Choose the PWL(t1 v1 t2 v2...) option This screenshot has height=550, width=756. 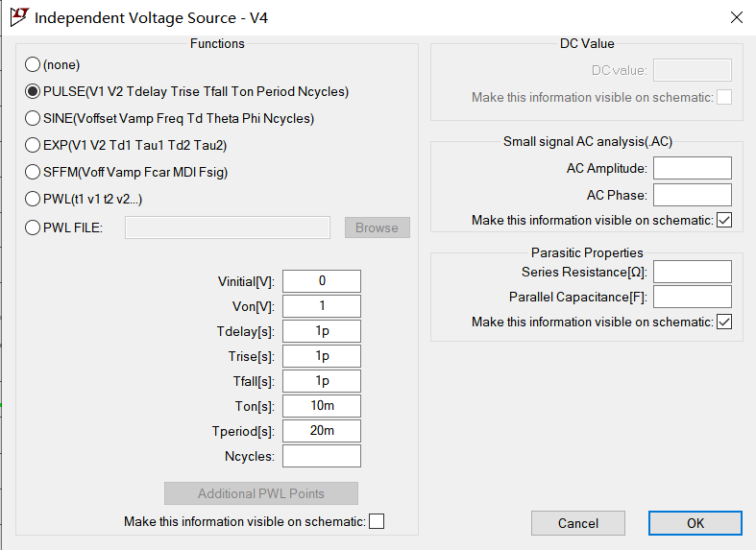(33, 199)
